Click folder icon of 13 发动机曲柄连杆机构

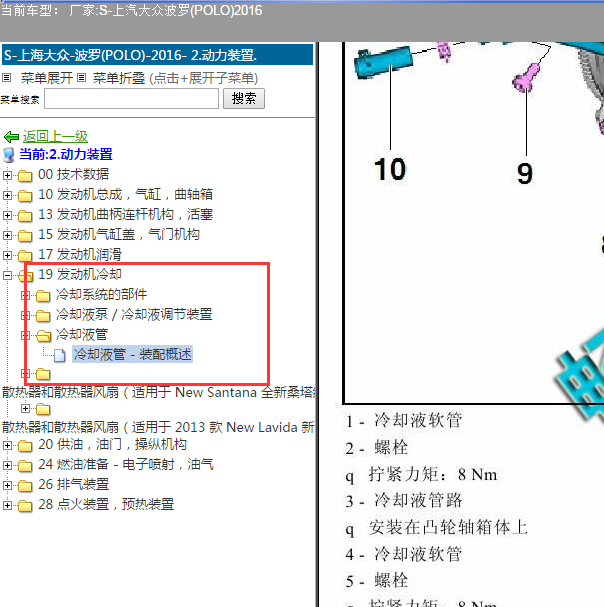pos(25,216)
